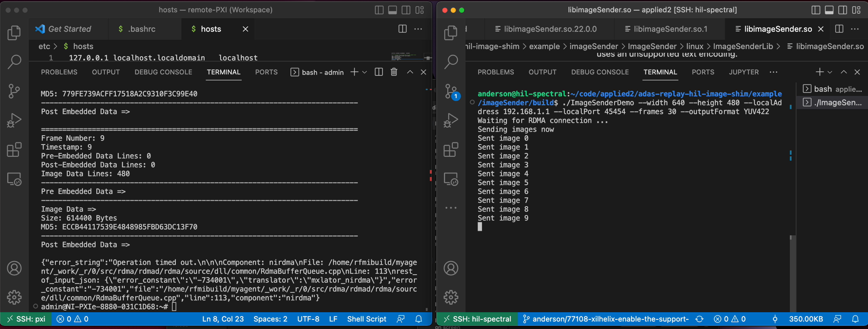Screen dimensions: 868x329
Task: Toggle the bottom panel visibility
Action: coord(392,10)
